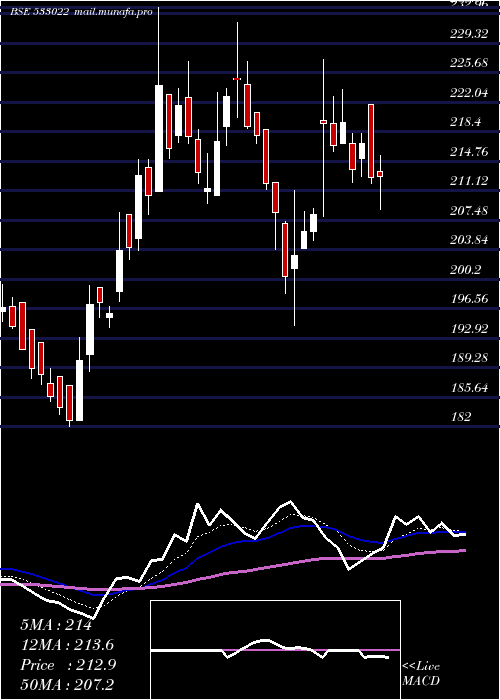Image resolution: width=500 pixels, height=700 pixels.
Task: Click inside the Live MACD inset chart
Action: [275, 650]
